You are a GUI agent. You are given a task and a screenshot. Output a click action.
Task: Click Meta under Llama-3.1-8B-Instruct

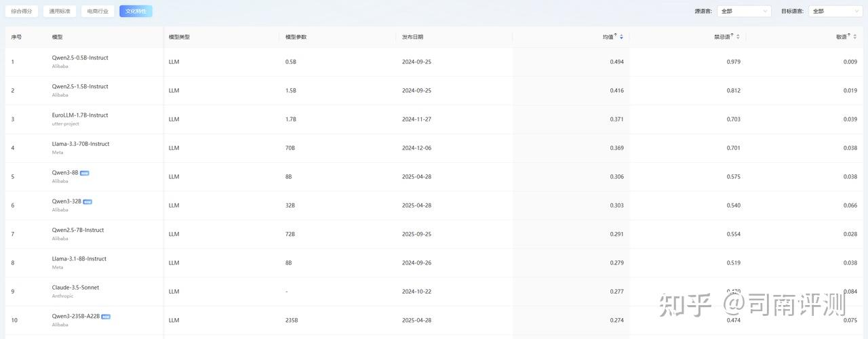[57, 267]
